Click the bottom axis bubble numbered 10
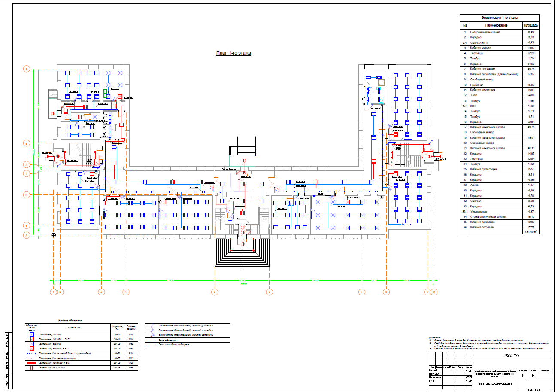Screen dimensions: 555x392 pyautogui.click(x=434, y=292)
